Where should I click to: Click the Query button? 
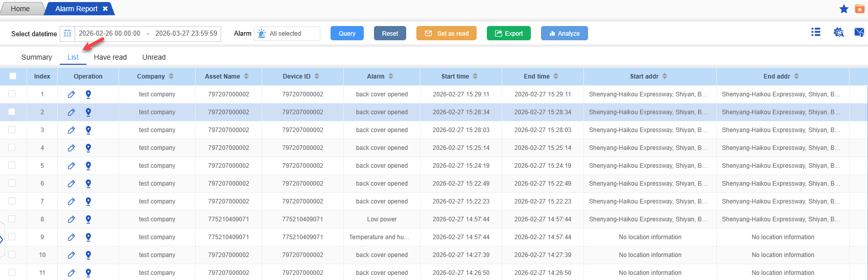pyautogui.click(x=347, y=34)
